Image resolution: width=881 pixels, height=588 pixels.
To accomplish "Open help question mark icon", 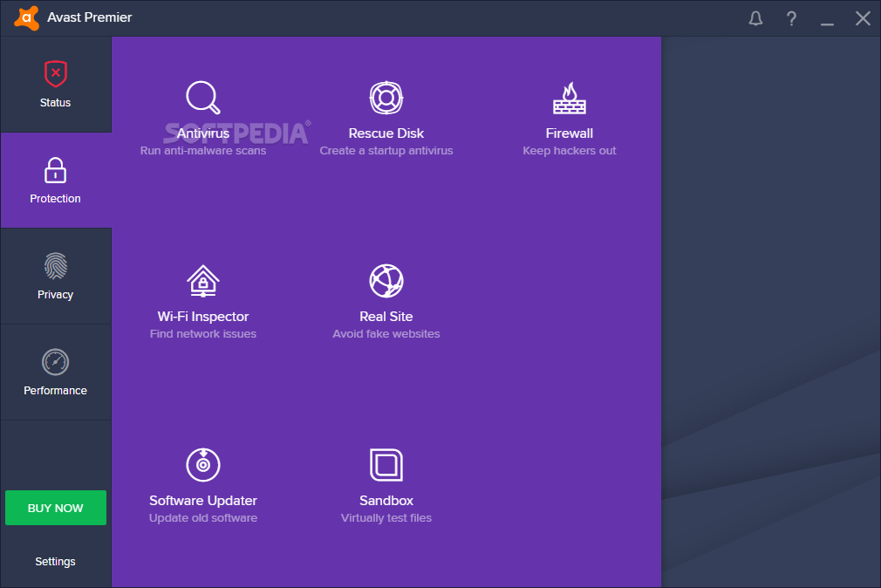I will click(791, 18).
